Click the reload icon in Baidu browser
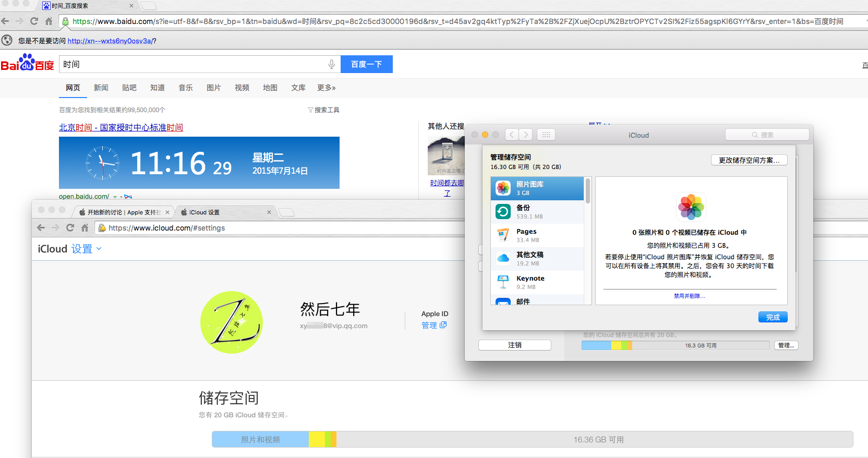This screenshot has height=458, width=868. pos(34,21)
